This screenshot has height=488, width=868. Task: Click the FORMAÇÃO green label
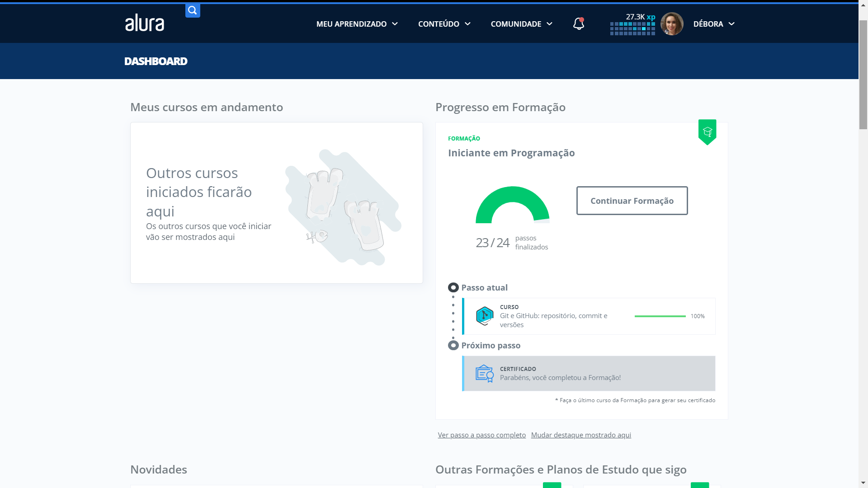point(464,139)
